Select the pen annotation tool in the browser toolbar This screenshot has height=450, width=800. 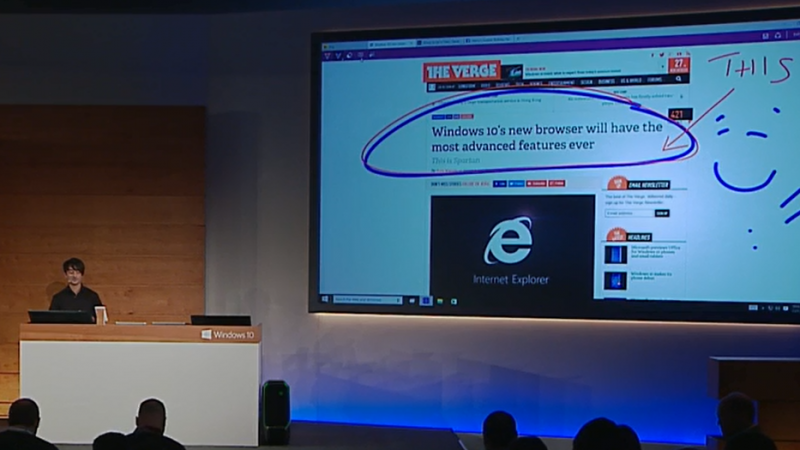click(327, 56)
